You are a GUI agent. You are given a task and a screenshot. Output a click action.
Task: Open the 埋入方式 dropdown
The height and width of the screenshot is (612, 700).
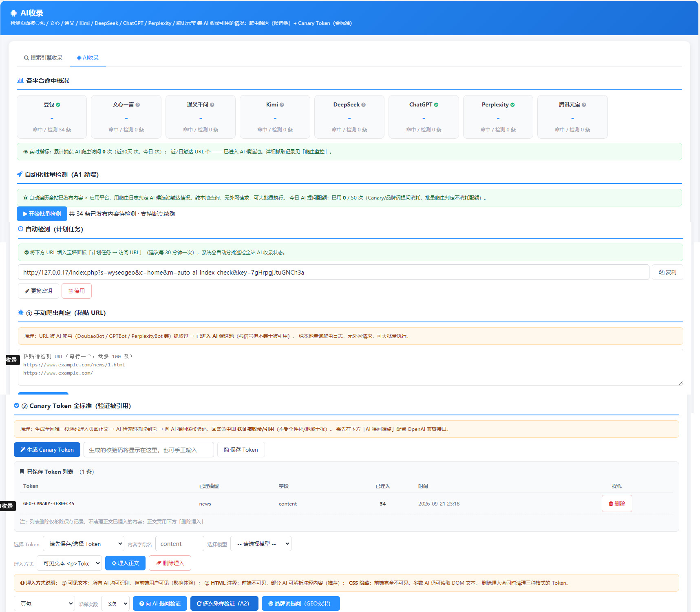[69, 563]
